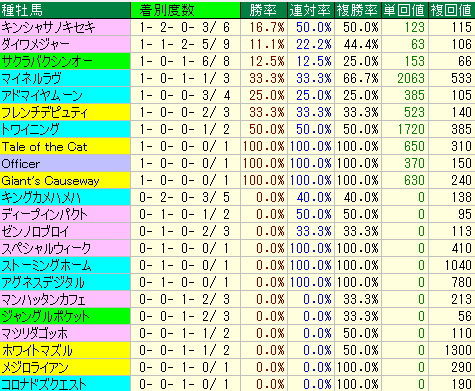The height and width of the screenshot is (391, 475).
Task: Click the 1040 place return value
Action: [452, 265]
